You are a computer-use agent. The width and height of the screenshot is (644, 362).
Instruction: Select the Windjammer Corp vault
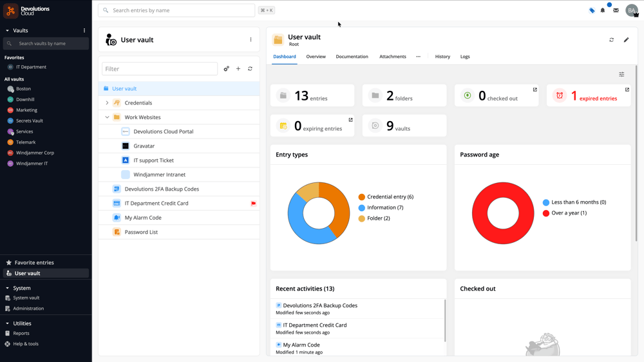coord(35,153)
